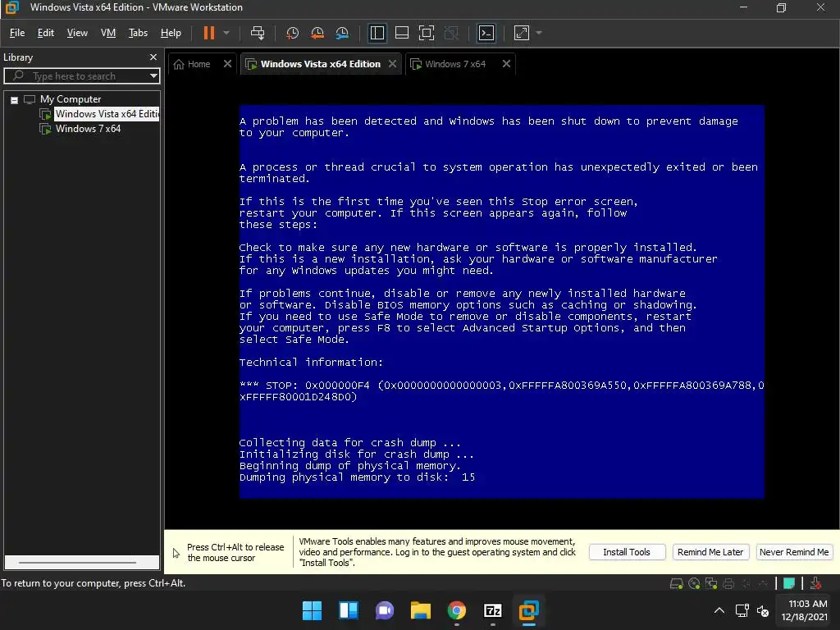Click the Install Tools button
Image resolution: width=840 pixels, height=630 pixels.
point(627,552)
